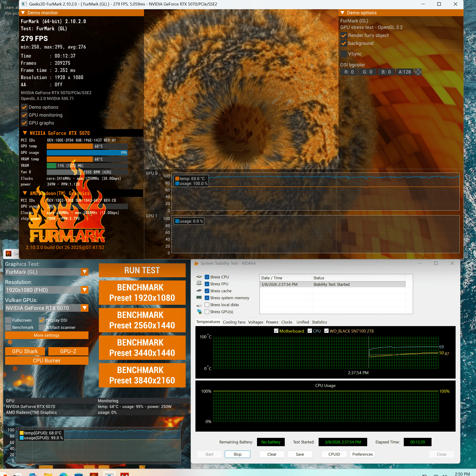Enable VSync in Demo options
This screenshot has width=476, height=476.
[x=344, y=54]
